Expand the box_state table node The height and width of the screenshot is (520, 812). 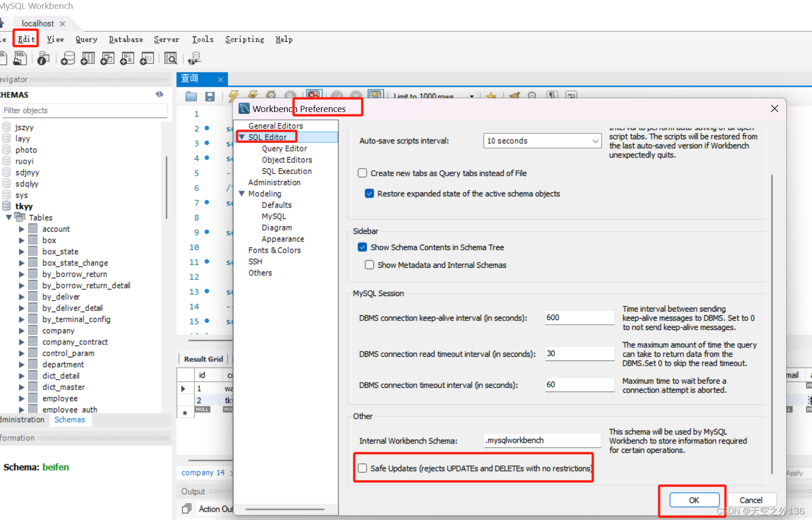click(22, 252)
